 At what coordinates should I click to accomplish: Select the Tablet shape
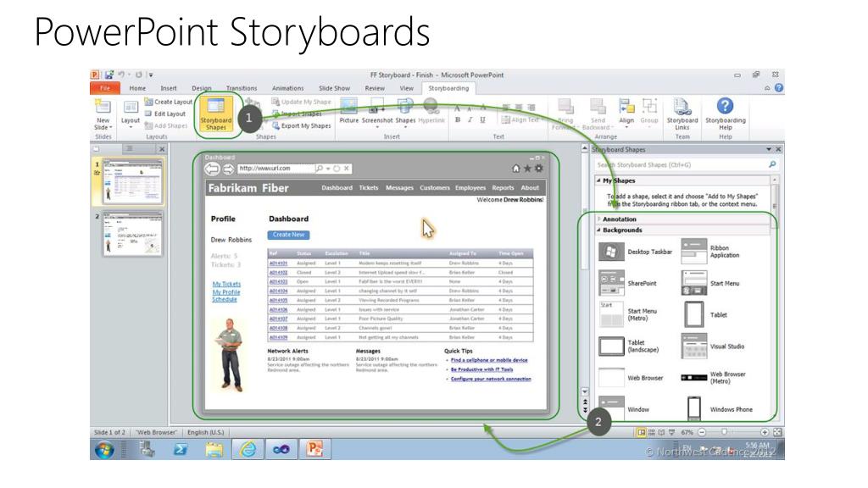click(x=704, y=315)
